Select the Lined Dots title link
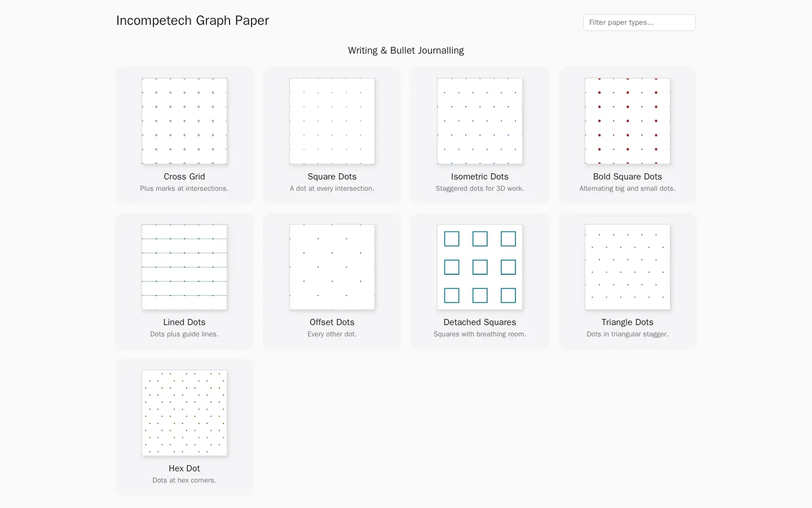812x508 pixels. (184, 322)
